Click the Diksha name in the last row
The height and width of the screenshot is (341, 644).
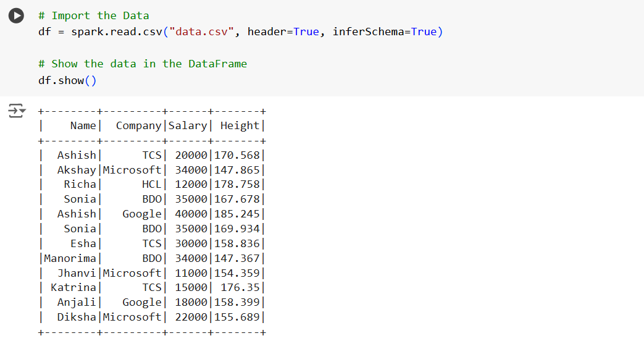77,317
